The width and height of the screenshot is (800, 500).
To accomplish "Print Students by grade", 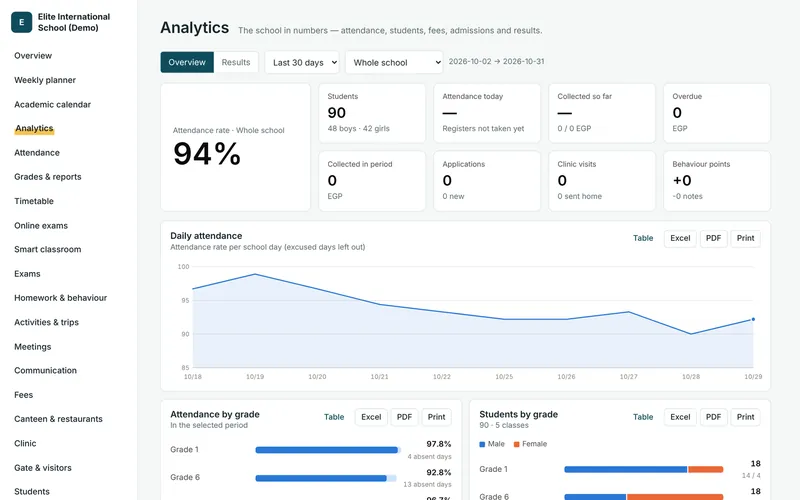I will tap(745, 417).
